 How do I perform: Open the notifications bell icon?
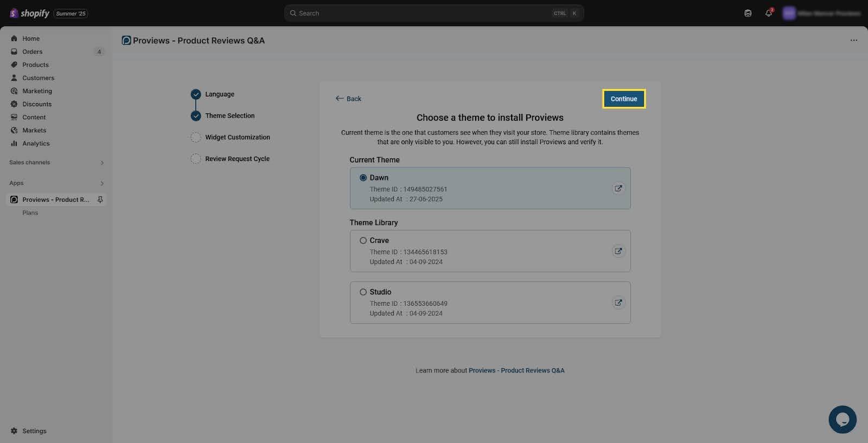768,13
